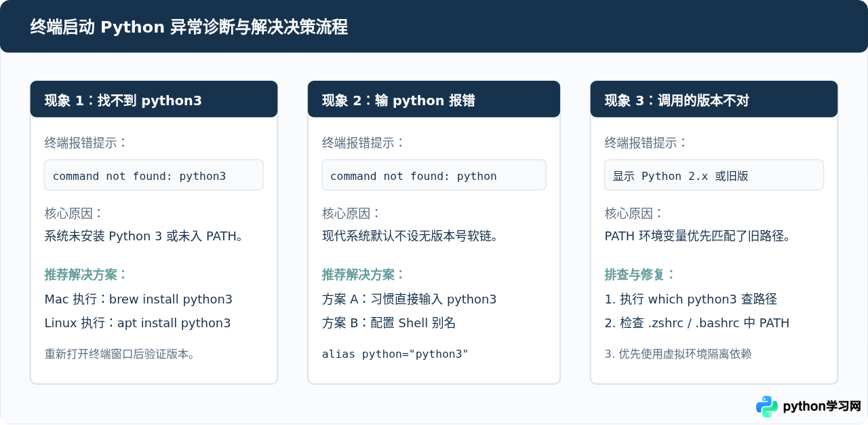Viewport: 868px width, 425px height.
Task: Click '终端报错提示：' label in 现象 2 card
Action: pyautogui.click(x=363, y=143)
